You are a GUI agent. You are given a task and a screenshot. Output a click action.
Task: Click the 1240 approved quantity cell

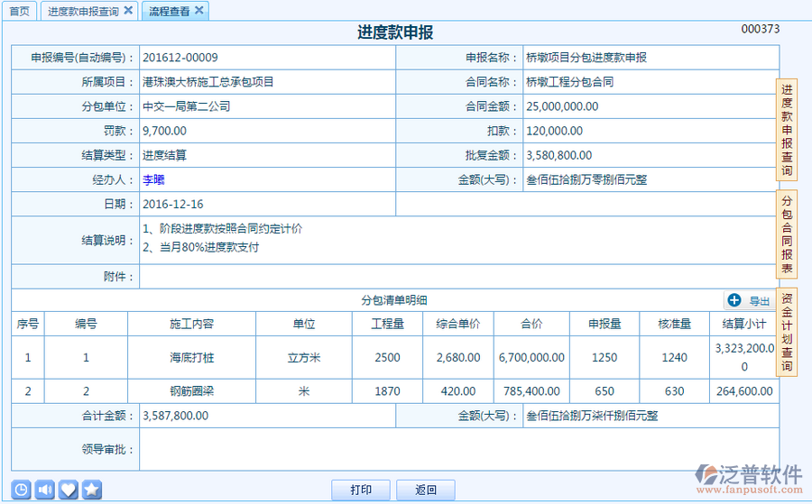pos(675,358)
